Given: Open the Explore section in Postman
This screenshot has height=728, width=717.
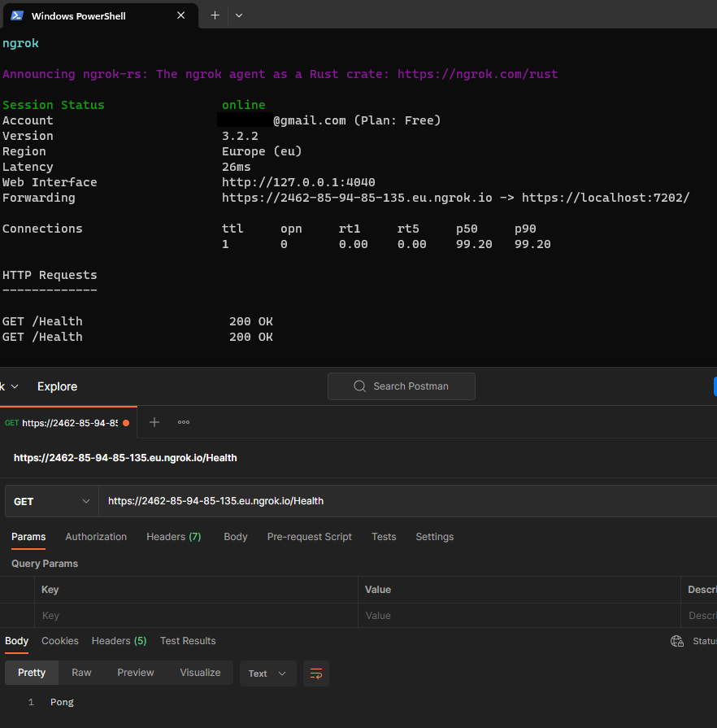Looking at the screenshot, I should pos(57,386).
